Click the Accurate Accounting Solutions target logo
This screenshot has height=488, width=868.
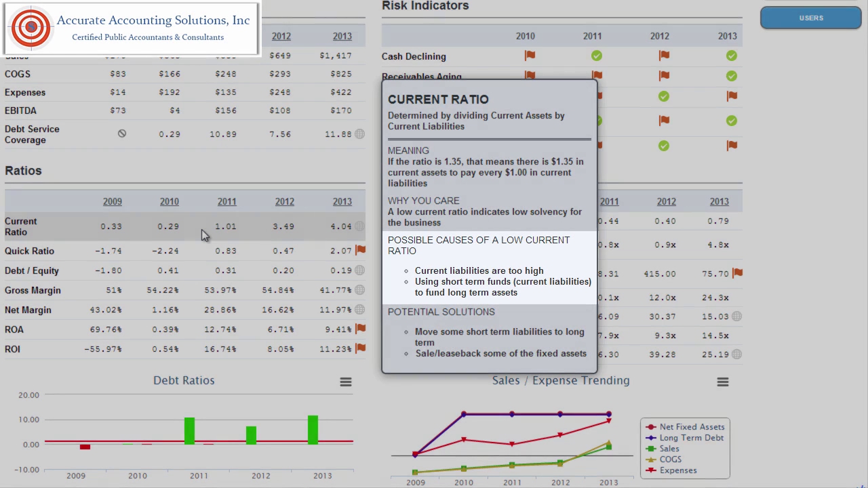[x=31, y=28]
